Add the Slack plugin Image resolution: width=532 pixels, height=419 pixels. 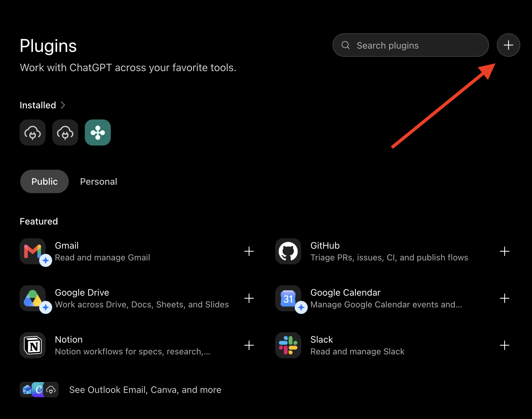click(505, 345)
